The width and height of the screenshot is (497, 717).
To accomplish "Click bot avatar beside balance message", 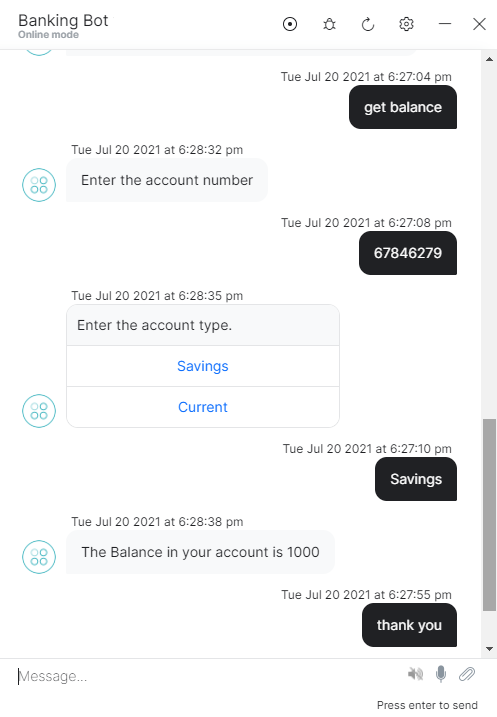I will pyautogui.click(x=39, y=557).
